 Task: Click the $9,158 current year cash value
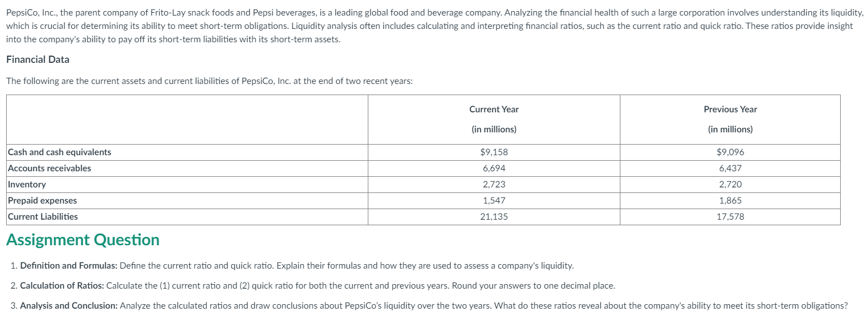(x=494, y=152)
